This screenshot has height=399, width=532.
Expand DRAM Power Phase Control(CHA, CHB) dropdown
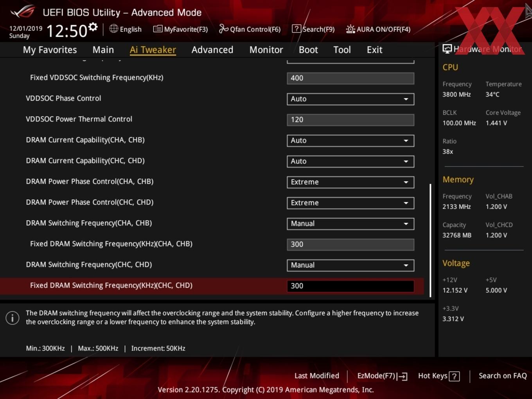point(350,182)
